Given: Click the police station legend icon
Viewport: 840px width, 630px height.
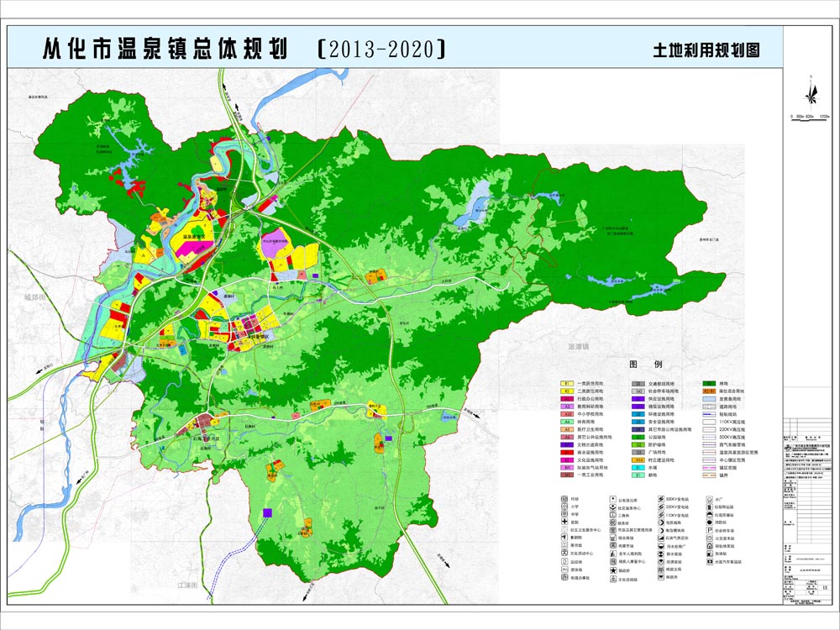Looking at the screenshot, I should [613, 499].
